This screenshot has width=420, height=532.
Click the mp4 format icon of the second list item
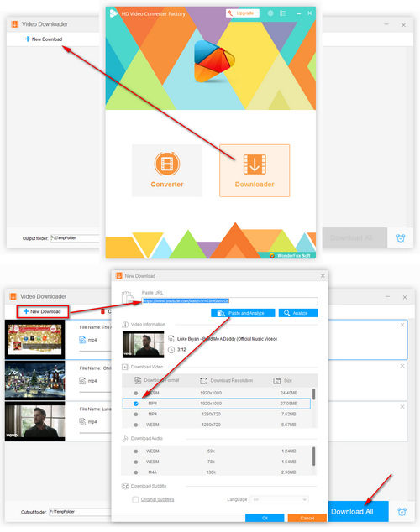[82, 381]
